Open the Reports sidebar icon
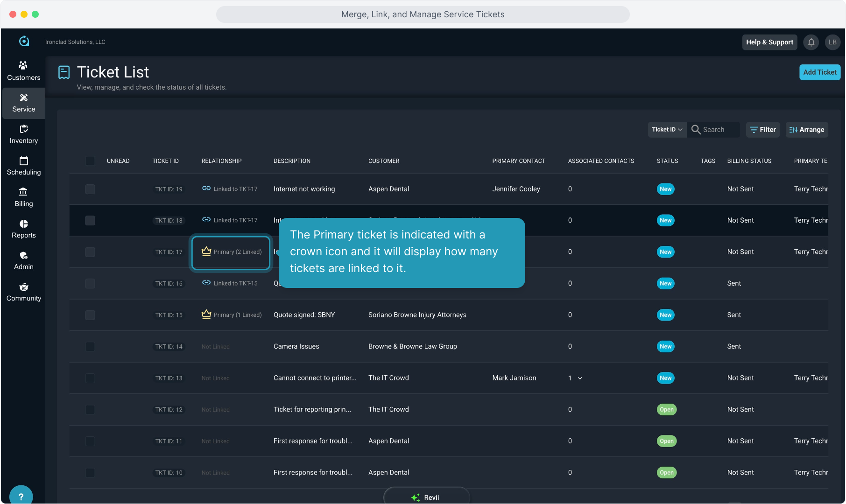 [x=23, y=229]
